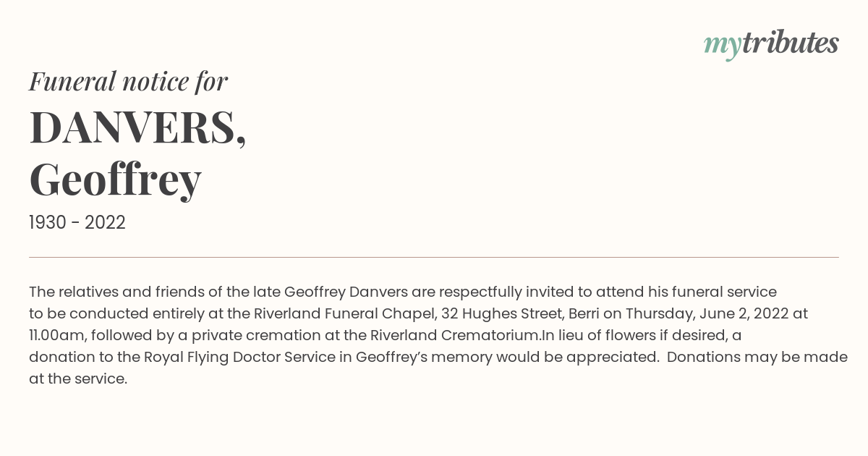Select the green "my" part of logo

[722, 48]
